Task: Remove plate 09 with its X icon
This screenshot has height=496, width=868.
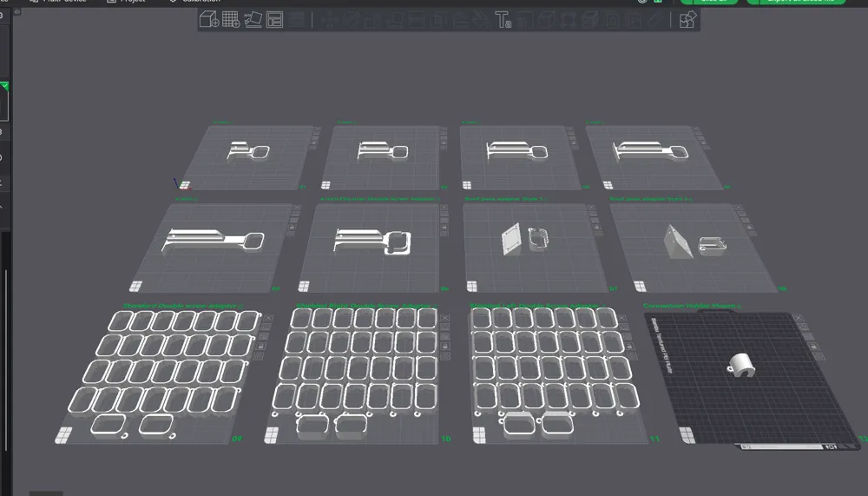Action: pos(268,318)
